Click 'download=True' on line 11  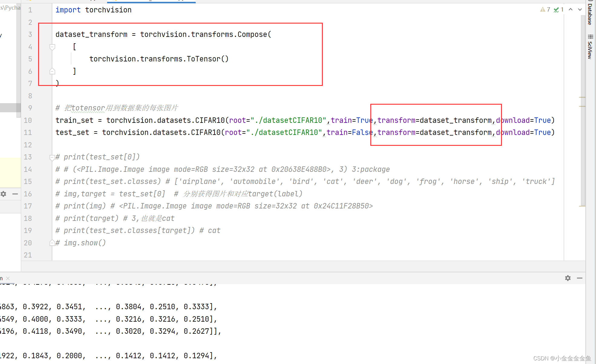[524, 133]
